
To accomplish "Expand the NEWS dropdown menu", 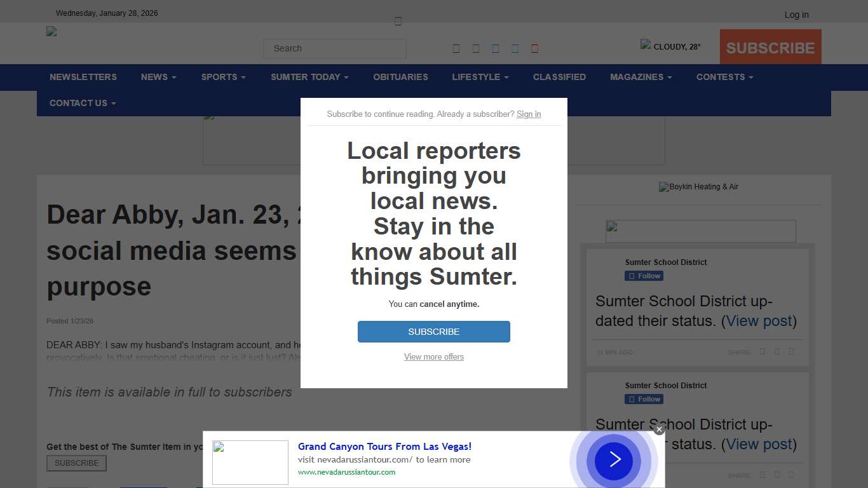I will pos(158,77).
